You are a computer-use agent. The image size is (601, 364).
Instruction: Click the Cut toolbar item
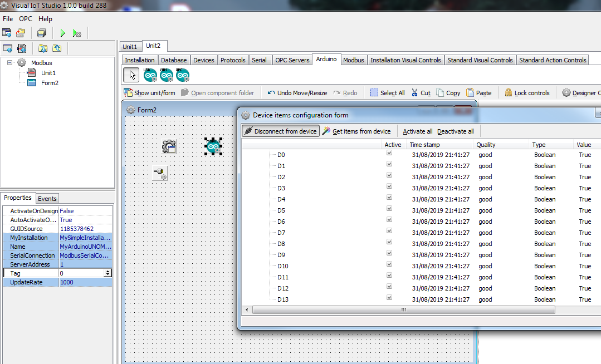coord(421,93)
